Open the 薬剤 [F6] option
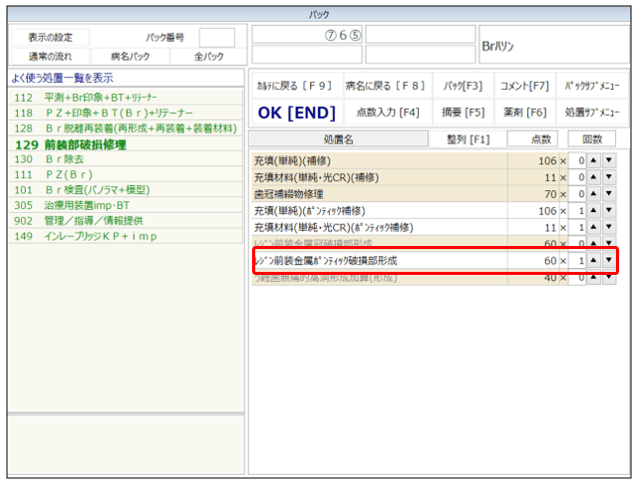The height and width of the screenshot is (488, 640). point(524,111)
